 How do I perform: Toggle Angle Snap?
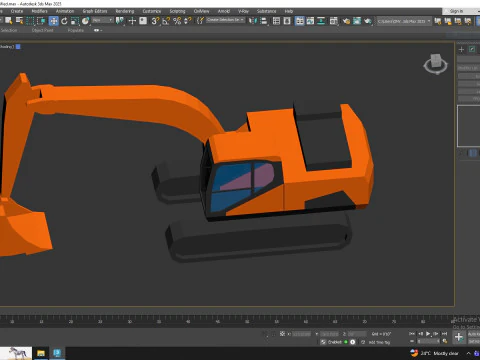click(166, 21)
